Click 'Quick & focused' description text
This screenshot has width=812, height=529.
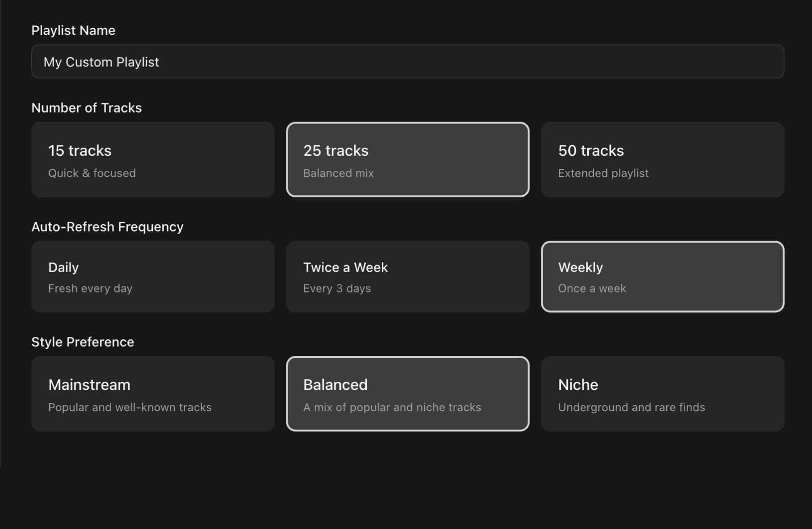click(x=92, y=173)
